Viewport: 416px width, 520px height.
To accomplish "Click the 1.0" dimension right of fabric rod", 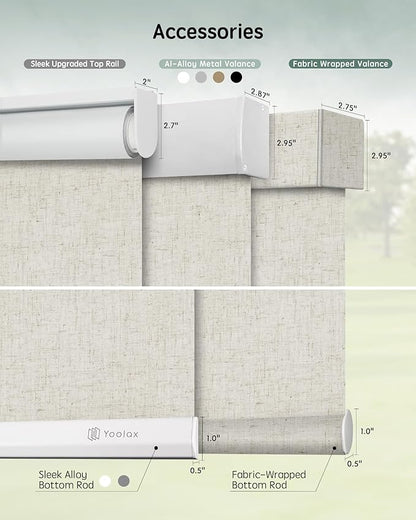I will [367, 431].
